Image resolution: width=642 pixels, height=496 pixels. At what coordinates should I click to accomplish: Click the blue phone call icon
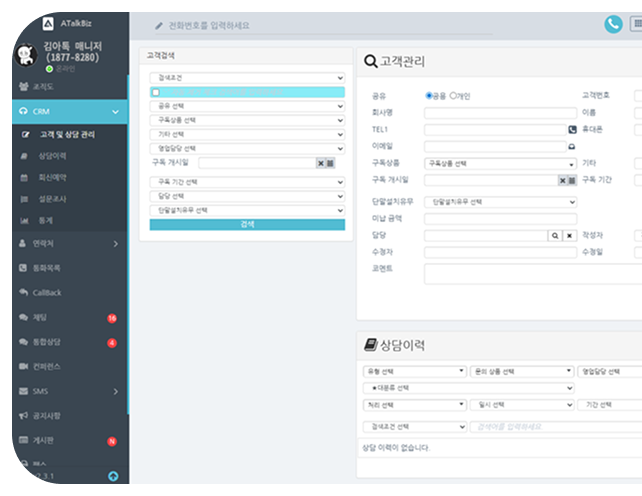(613, 25)
